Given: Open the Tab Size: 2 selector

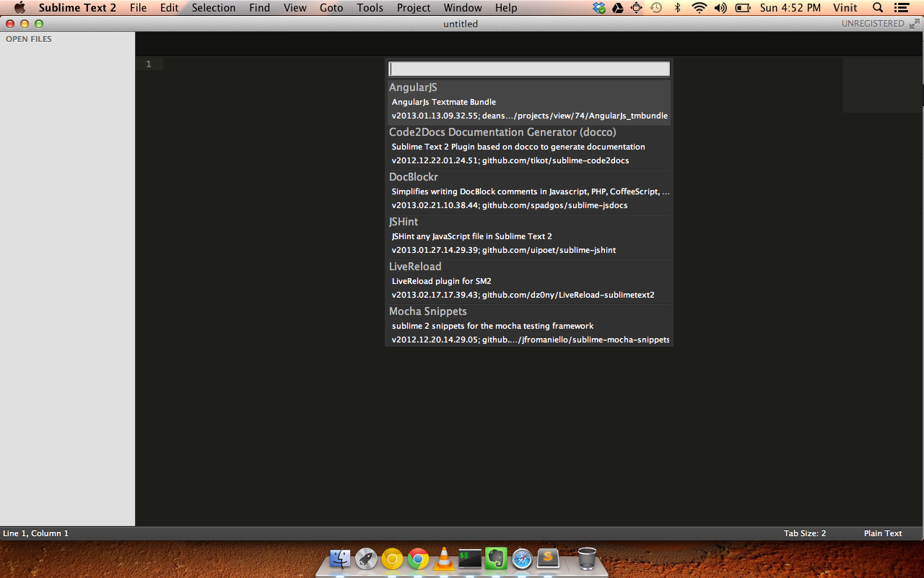Looking at the screenshot, I should pos(805,533).
